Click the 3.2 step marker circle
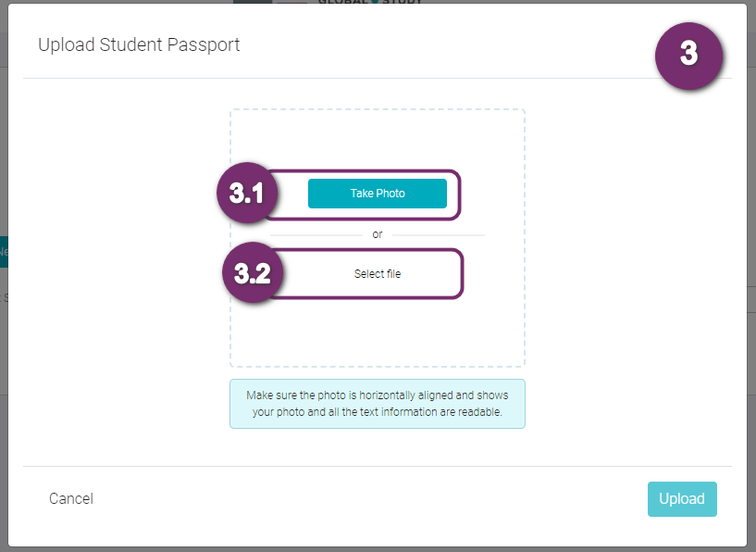Screen dimensions: 756x552 coord(253,272)
